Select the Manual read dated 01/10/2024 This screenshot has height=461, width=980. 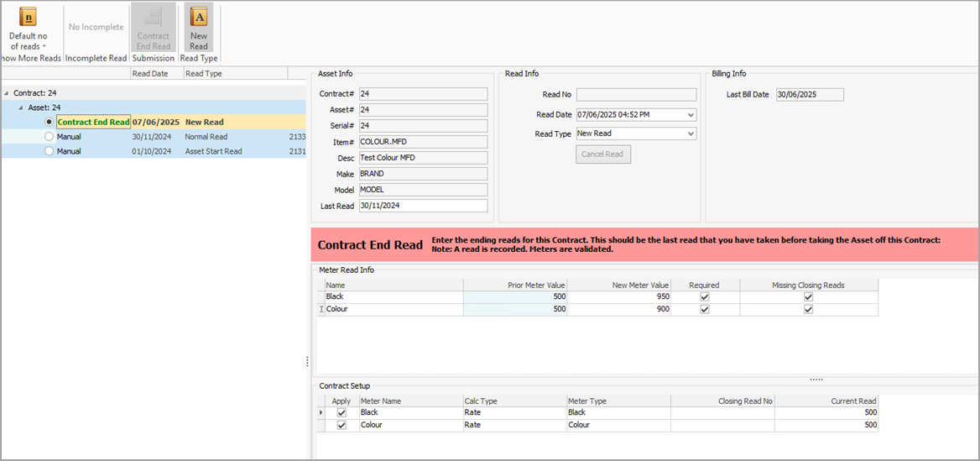point(50,151)
